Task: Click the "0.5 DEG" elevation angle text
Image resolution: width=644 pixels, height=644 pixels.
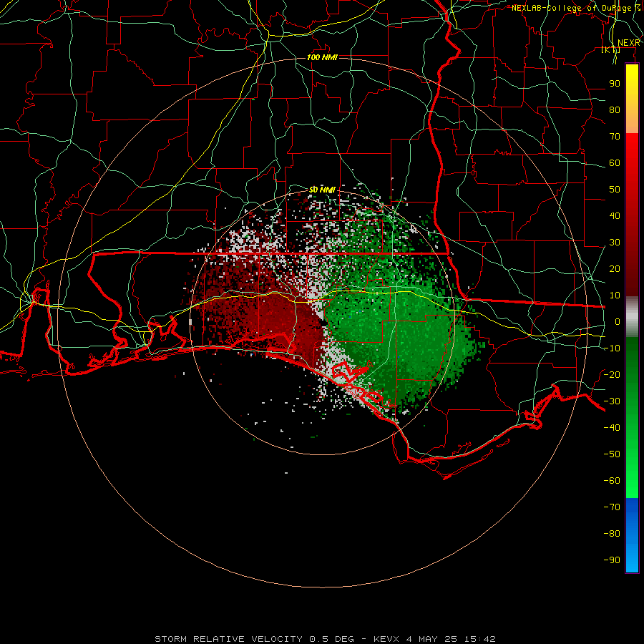Action: (331, 639)
